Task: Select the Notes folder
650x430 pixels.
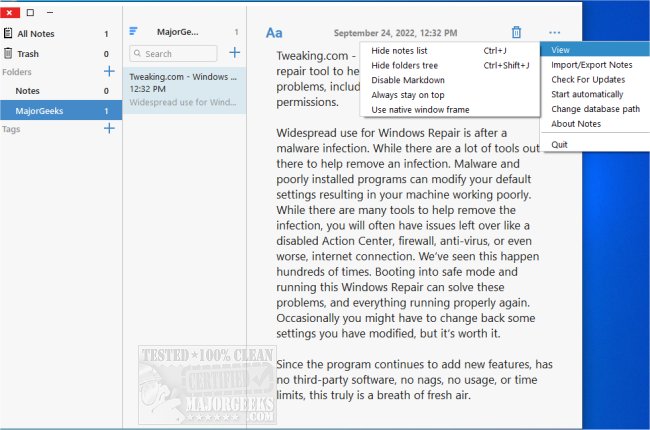Action: 61,91
